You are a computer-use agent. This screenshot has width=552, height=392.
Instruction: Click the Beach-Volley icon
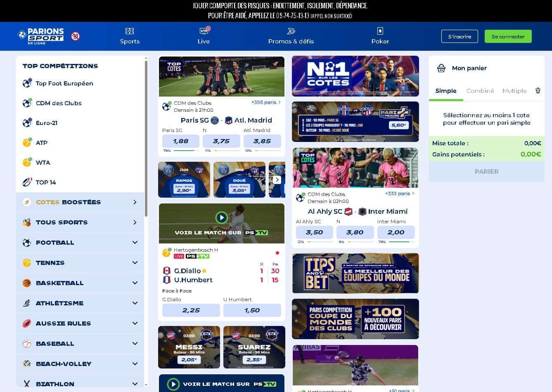coord(27,364)
